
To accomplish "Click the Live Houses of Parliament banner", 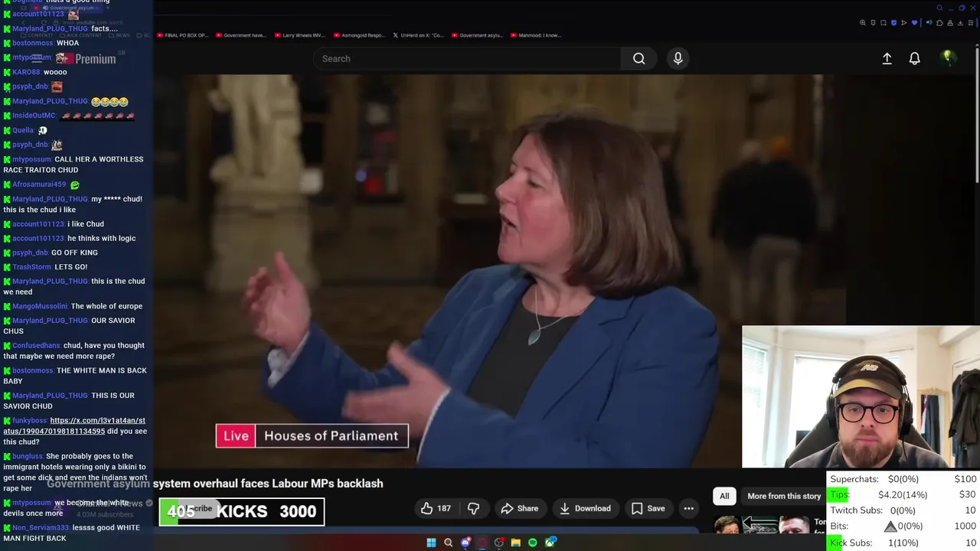I will point(312,435).
